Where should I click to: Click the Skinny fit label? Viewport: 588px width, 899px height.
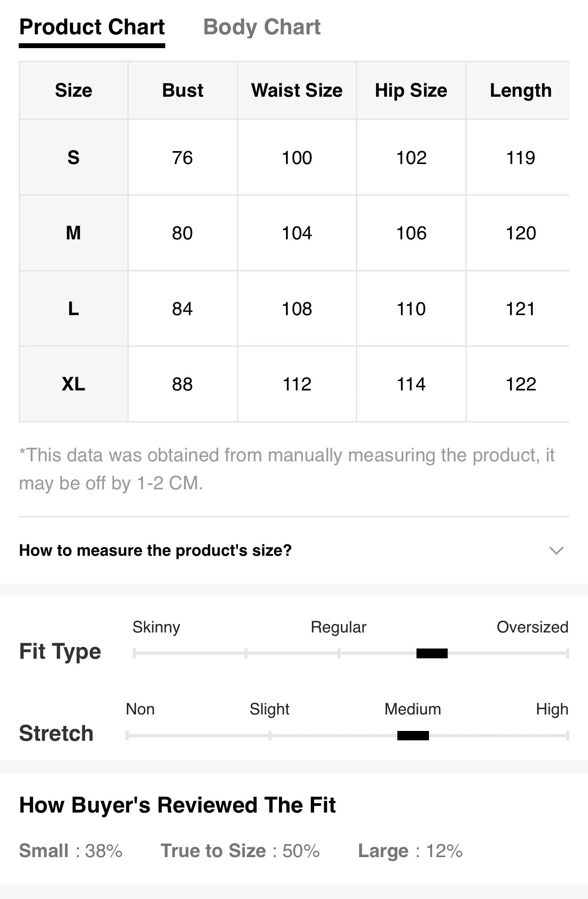pyautogui.click(x=156, y=627)
